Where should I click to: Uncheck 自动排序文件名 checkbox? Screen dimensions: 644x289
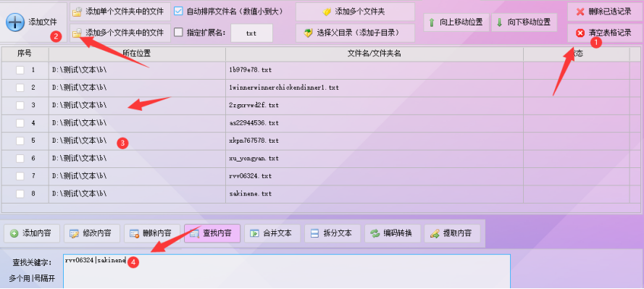pos(178,11)
